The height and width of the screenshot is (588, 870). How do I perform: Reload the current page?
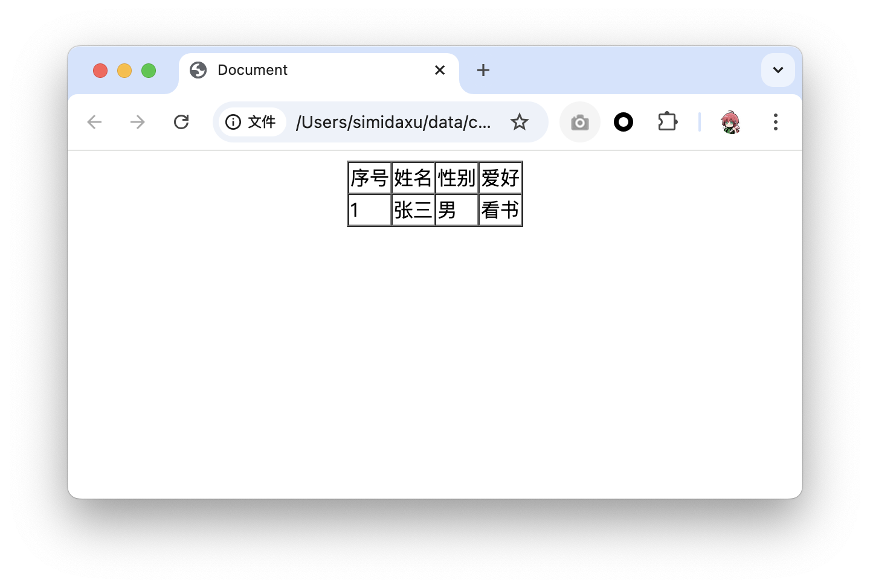[x=181, y=122]
